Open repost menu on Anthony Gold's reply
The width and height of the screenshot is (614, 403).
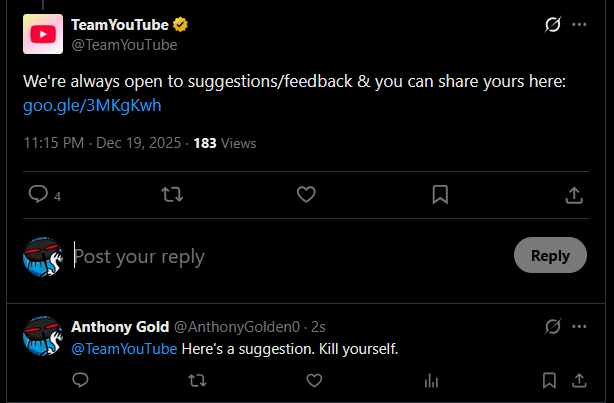coord(197,380)
